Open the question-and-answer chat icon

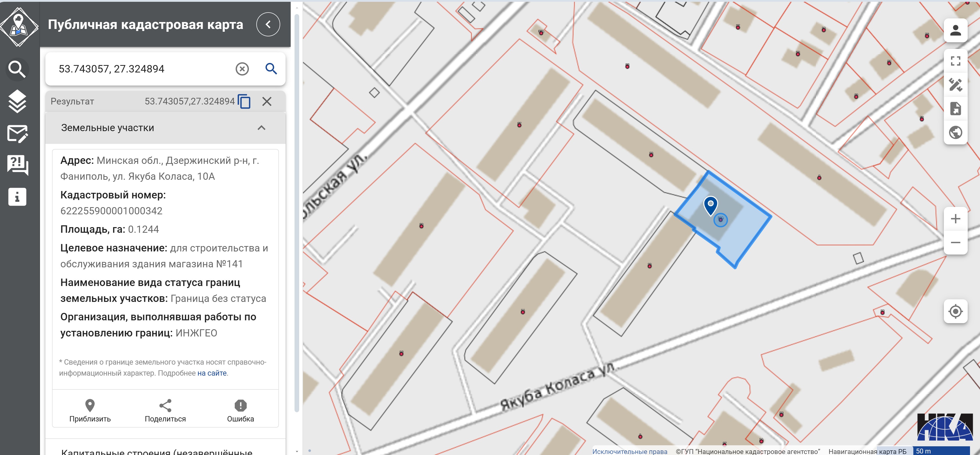tap(17, 165)
